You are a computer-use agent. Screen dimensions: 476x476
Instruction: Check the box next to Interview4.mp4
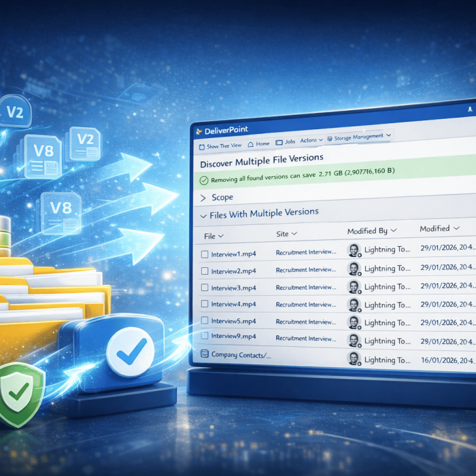click(x=205, y=304)
